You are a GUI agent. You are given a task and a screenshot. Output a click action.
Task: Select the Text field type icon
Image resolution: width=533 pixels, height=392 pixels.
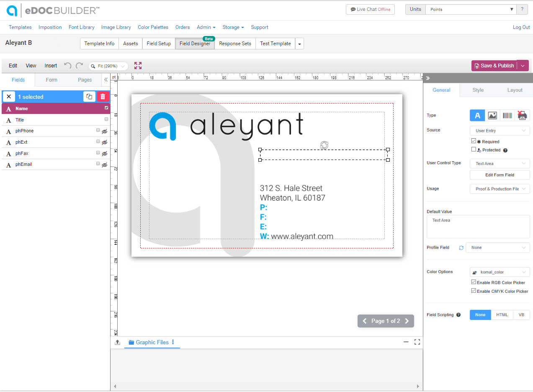tap(477, 116)
